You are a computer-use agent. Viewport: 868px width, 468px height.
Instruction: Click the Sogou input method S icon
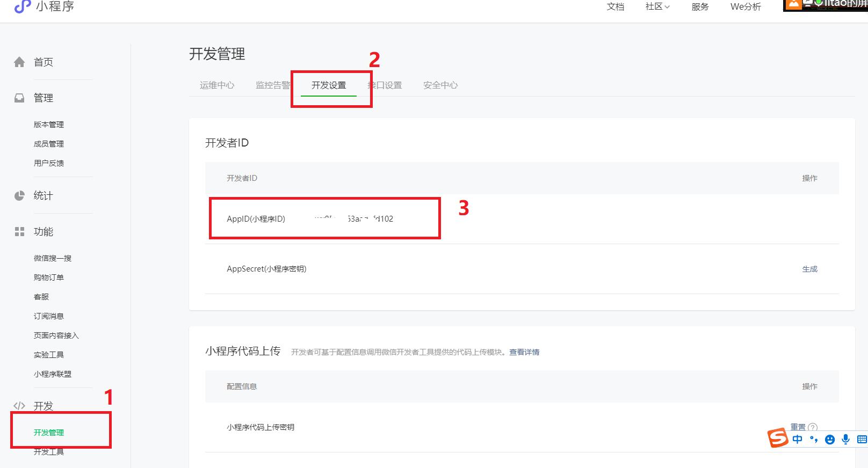[x=778, y=438]
